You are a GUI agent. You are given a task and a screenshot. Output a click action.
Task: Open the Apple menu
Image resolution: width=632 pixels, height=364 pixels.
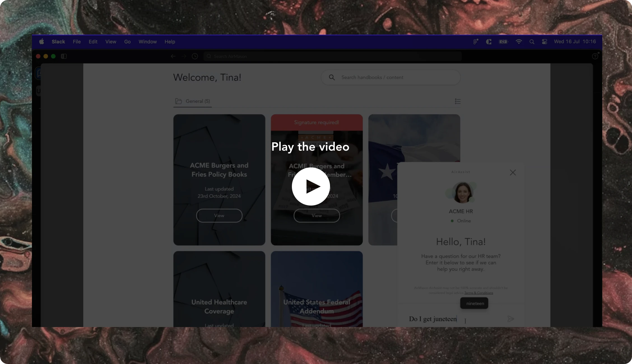click(x=41, y=42)
